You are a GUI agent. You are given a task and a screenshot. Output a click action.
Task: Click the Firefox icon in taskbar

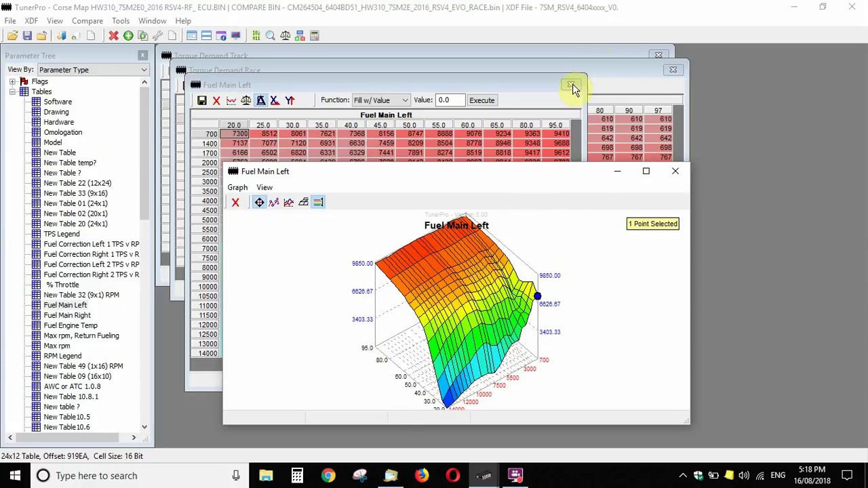pyautogui.click(x=422, y=475)
